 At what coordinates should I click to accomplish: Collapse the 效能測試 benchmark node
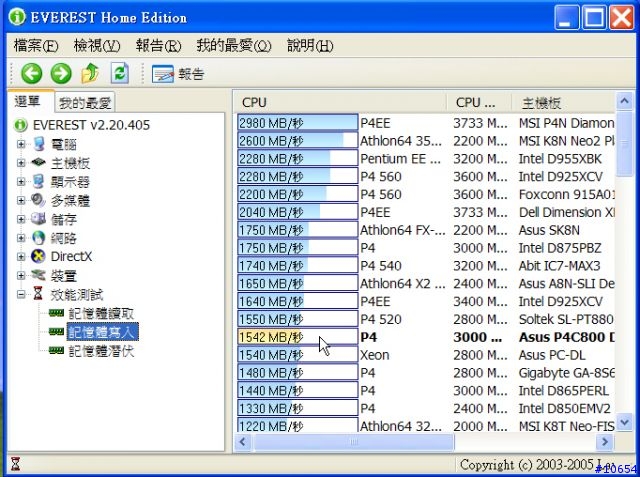21,294
